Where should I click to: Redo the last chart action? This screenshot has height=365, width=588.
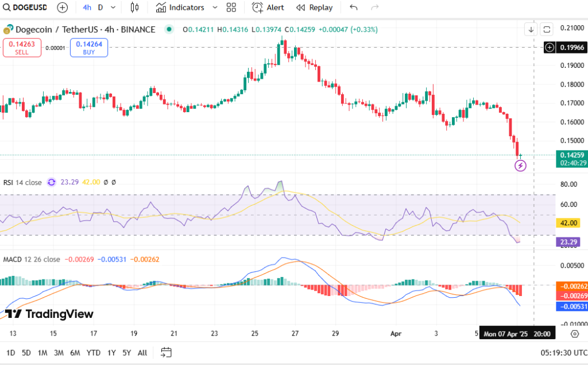(x=374, y=7)
